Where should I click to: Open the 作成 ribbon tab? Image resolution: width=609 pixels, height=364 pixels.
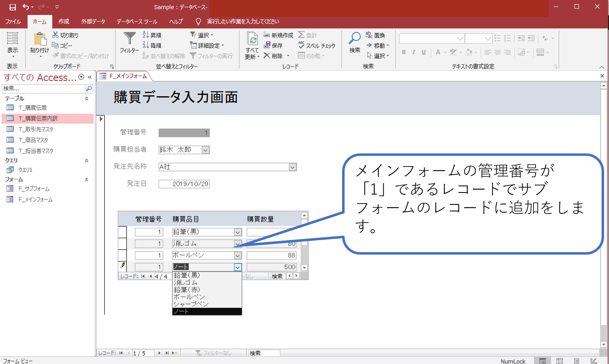pos(64,21)
